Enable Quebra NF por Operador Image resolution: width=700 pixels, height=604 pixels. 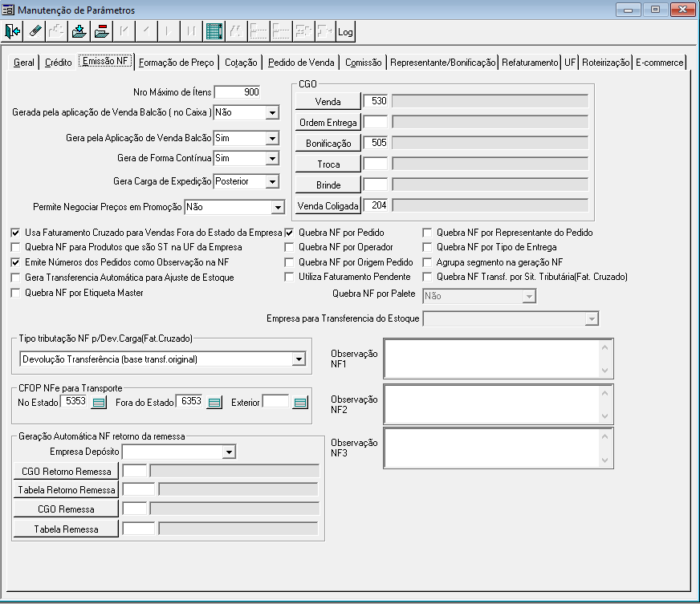(x=289, y=247)
